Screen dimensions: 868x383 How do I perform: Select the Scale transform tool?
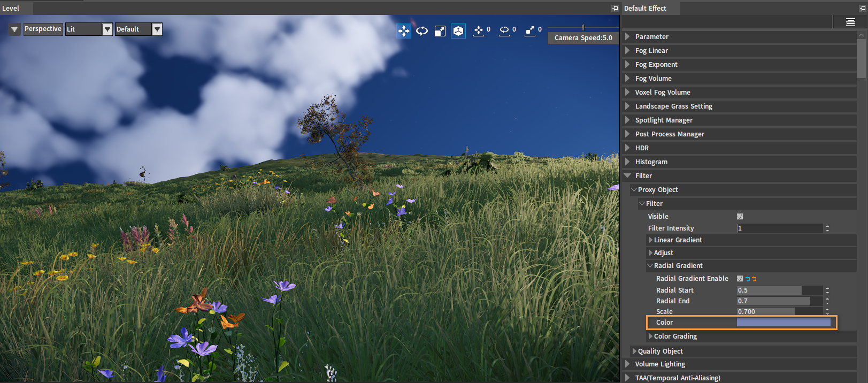pos(440,31)
